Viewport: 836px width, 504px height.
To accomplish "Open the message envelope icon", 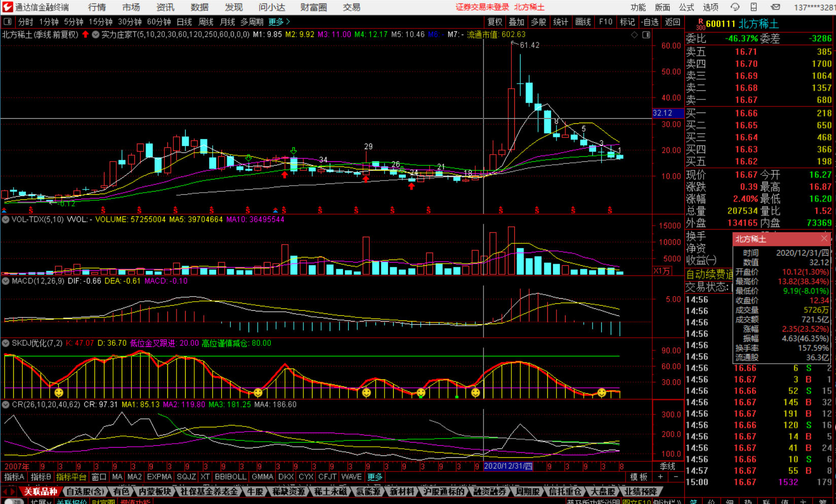I will pyautogui.click(x=775, y=7).
